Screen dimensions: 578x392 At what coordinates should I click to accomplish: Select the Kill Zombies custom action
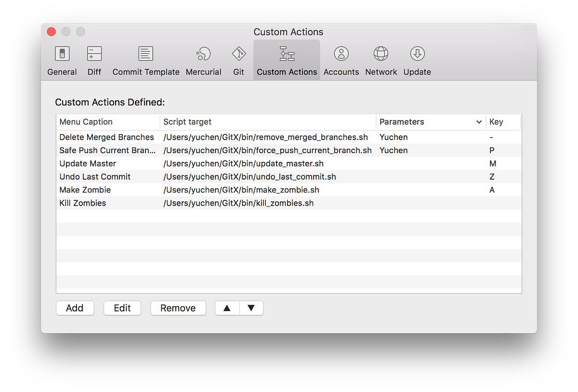[82, 203]
